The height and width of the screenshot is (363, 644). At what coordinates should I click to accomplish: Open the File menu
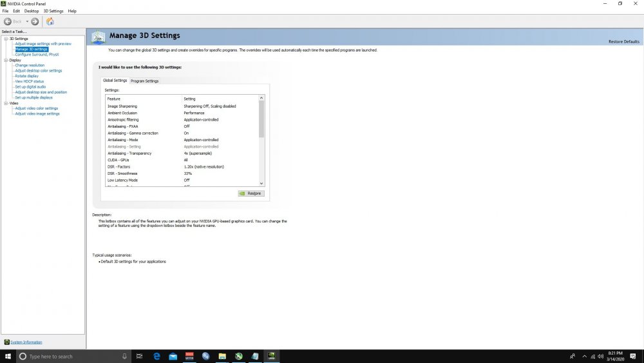click(x=5, y=11)
